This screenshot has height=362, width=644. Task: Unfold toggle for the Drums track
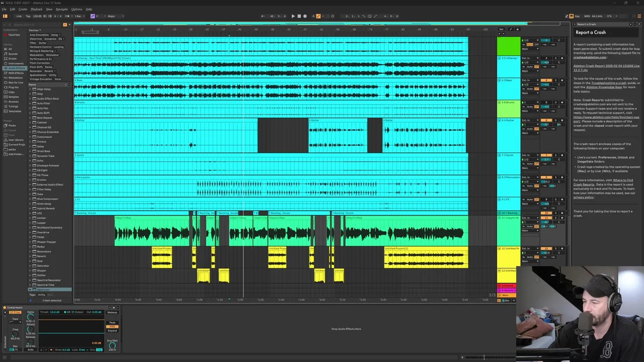coord(500,103)
